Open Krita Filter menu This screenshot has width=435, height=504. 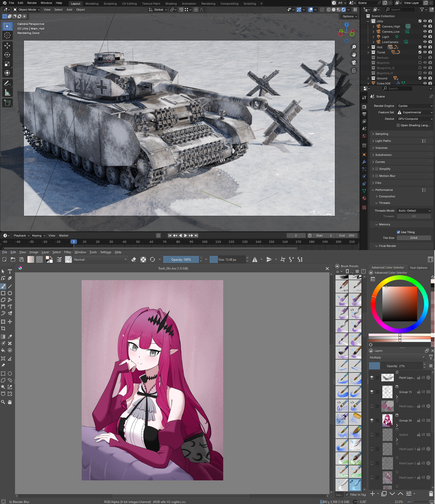(x=68, y=252)
